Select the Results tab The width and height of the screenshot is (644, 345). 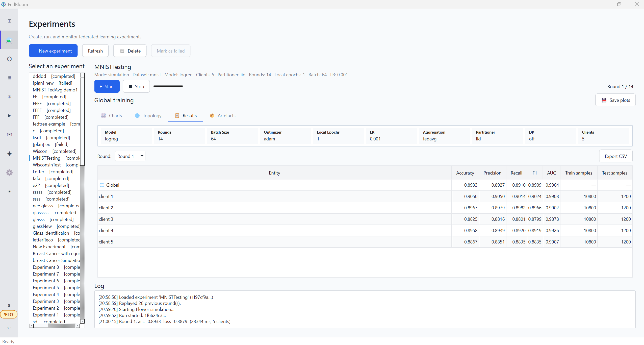click(186, 116)
